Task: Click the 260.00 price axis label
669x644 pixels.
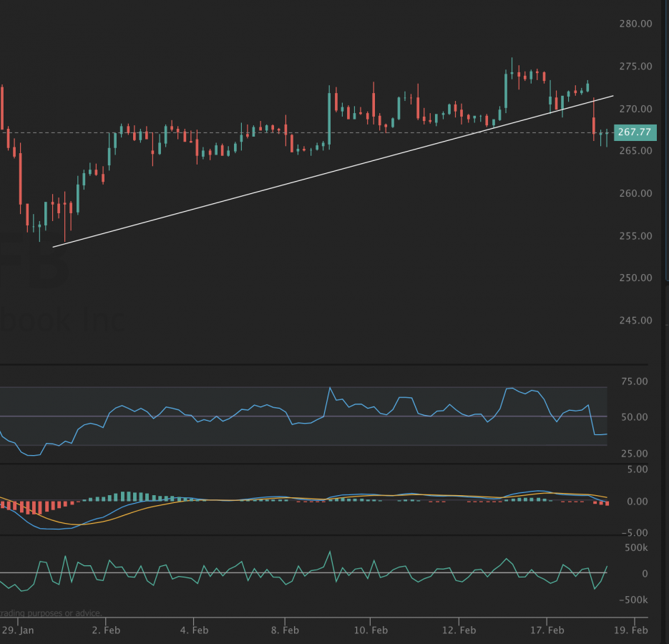Action: [x=635, y=194]
